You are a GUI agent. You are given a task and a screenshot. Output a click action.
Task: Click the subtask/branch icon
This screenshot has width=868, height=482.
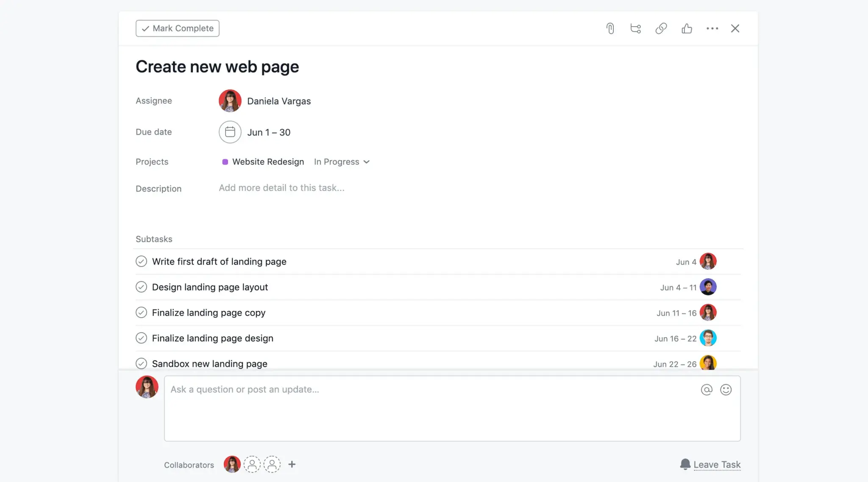click(x=636, y=28)
